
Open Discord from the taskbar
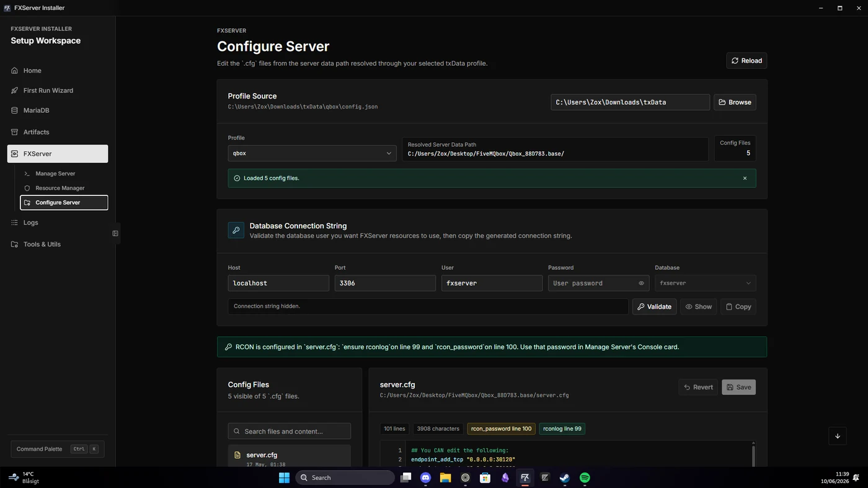tap(425, 477)
